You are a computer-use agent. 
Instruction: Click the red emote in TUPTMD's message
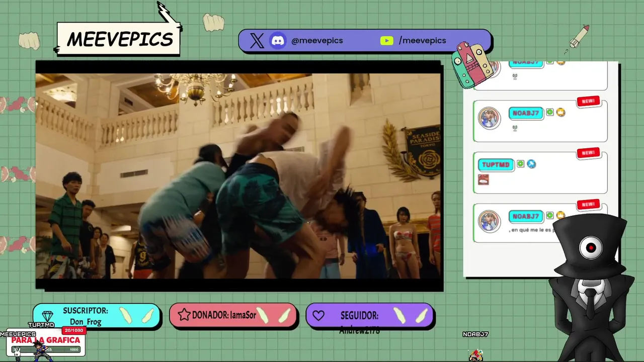484,179
